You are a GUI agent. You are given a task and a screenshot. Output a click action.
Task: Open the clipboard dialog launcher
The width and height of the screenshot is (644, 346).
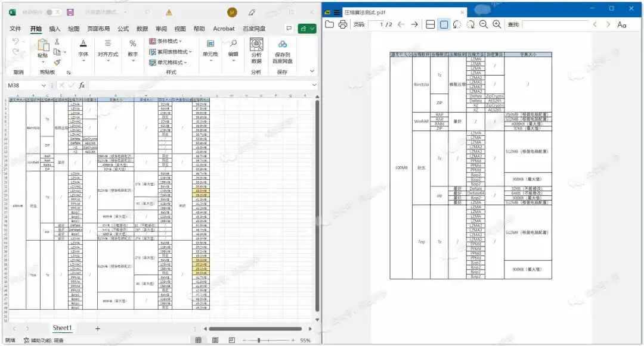click(x=69, y=73)
